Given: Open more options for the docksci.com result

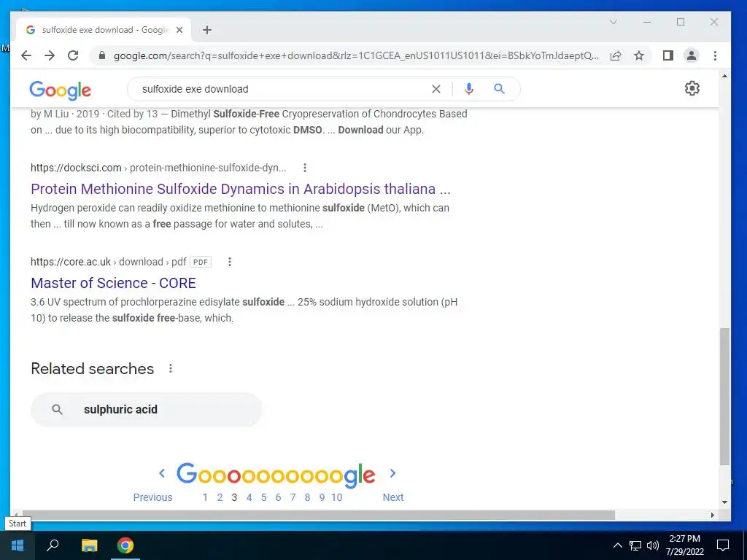Looking at the screenshot, I should (305, 168).
